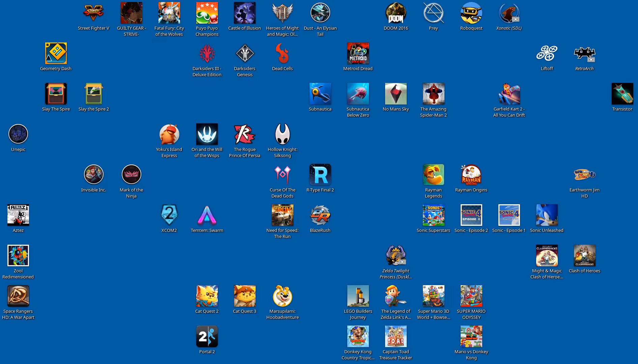Select the Portal 2 icon
638x364 pixels.
(207, 336)
